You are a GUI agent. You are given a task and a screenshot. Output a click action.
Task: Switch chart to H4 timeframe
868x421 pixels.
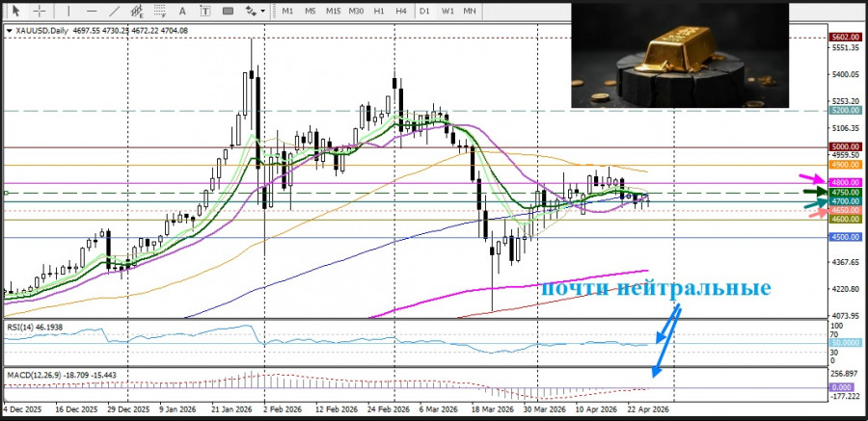point(401,11)
